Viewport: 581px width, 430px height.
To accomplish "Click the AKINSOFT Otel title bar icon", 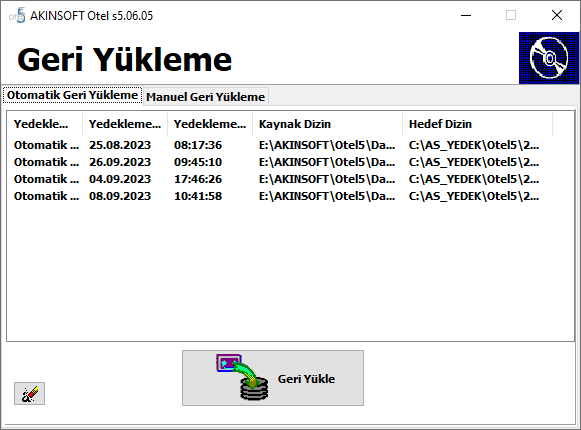I will click(x=17, y=16).
